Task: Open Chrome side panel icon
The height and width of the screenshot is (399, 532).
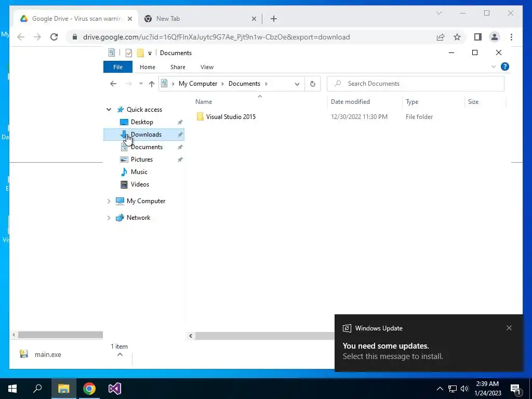Action: click(478, 37)
